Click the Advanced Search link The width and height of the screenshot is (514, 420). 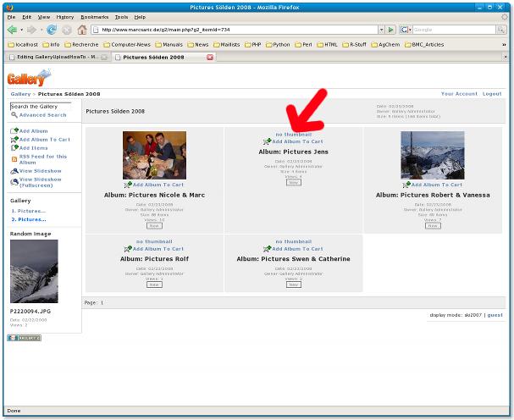tap(42, 115)
